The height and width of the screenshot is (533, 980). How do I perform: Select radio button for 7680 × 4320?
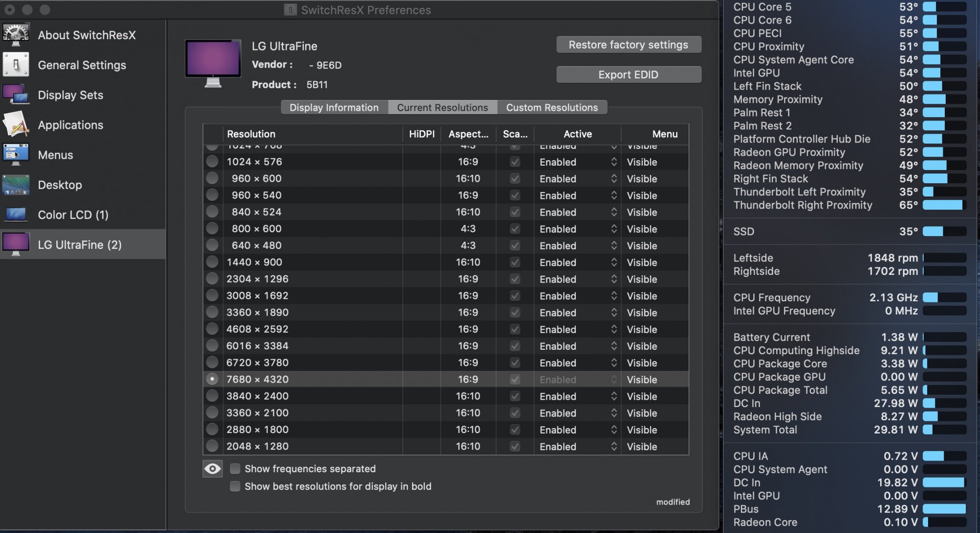click(x=212, y=379)
